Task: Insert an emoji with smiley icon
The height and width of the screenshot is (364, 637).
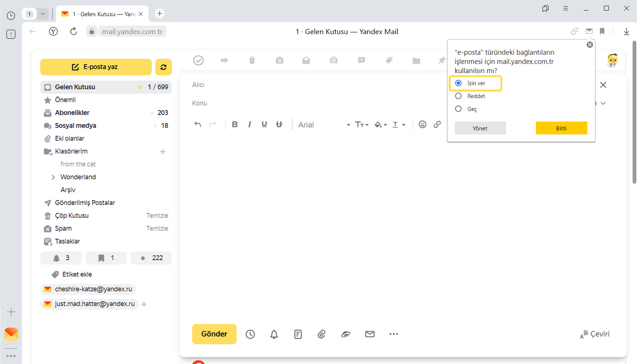Action: pyautogui.click(x=423, y=124)
